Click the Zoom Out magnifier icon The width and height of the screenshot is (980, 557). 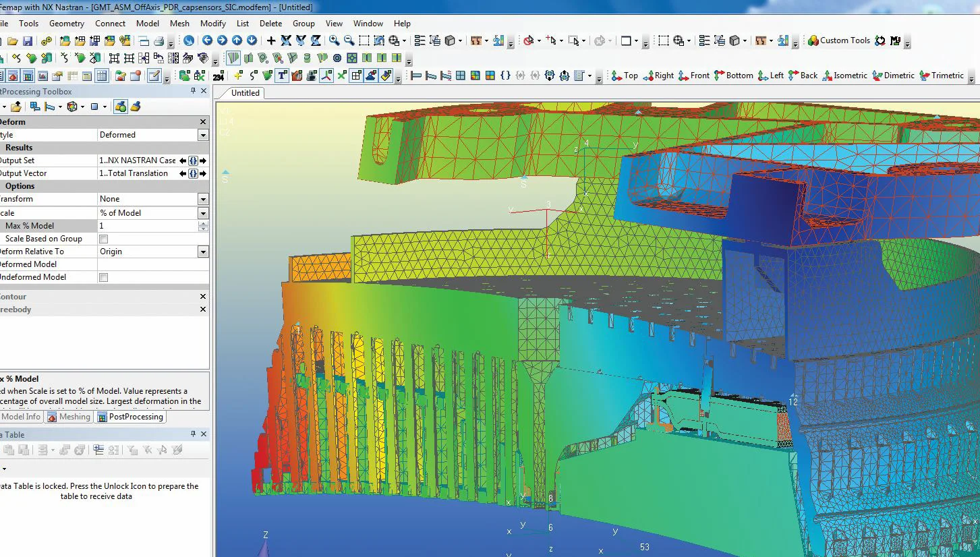click(349, 40)
